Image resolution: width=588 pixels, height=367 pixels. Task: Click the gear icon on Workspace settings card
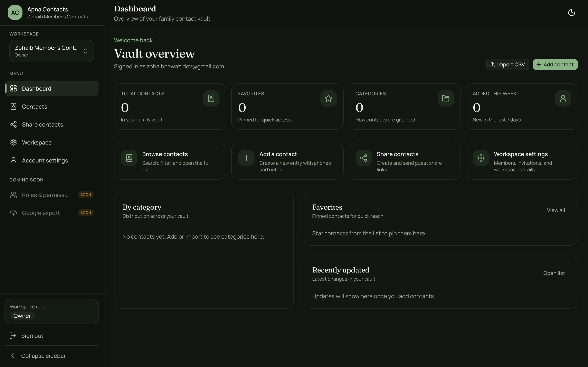click(x=481, y=158)
